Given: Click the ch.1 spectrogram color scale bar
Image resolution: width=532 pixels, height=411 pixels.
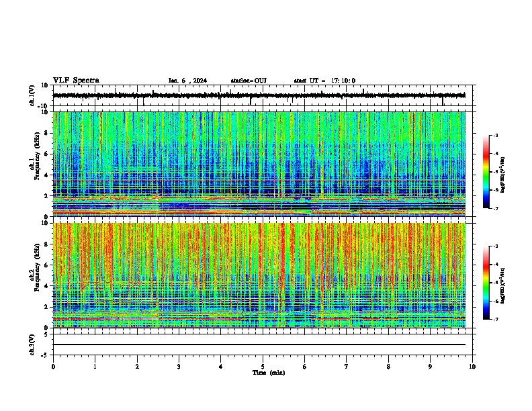Looking at the screenshot, I should tap(486, 172).
